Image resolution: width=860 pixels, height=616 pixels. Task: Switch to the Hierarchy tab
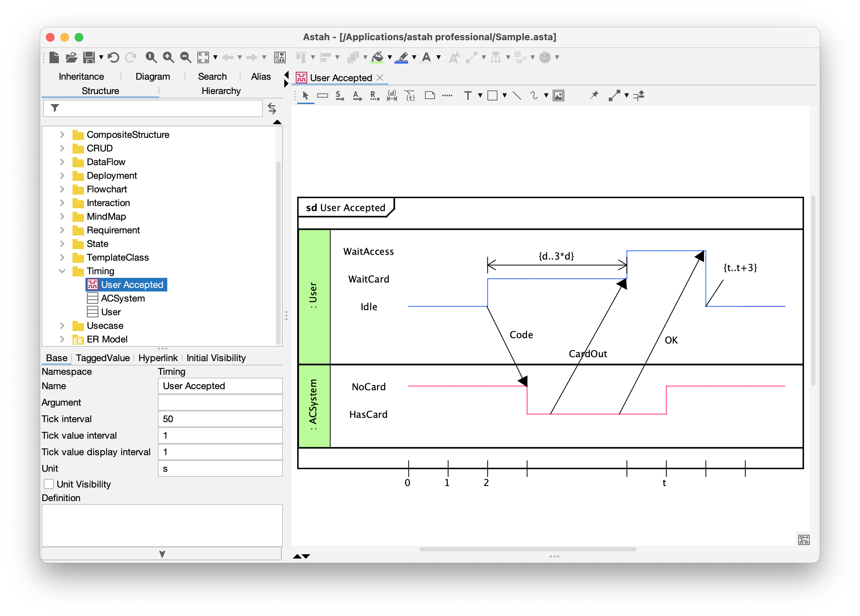coord(221,91)
